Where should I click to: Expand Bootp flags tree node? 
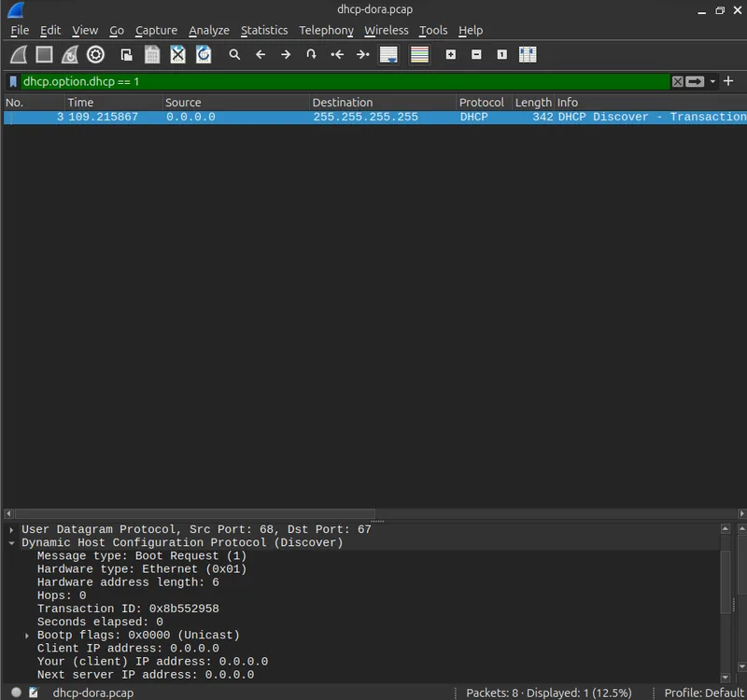click(x=27, y=636)
